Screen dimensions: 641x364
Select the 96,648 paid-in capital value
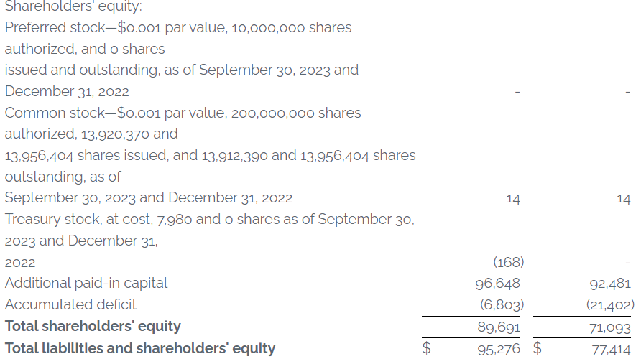coord(497,283)
